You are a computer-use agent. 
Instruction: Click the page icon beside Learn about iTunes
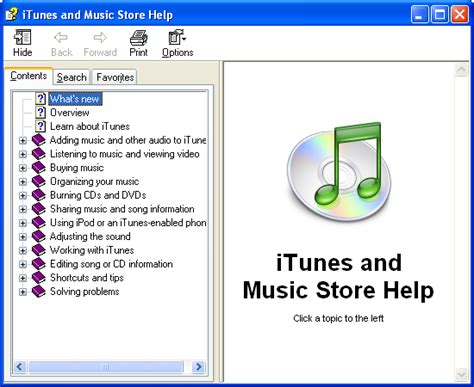coord(40,126)
